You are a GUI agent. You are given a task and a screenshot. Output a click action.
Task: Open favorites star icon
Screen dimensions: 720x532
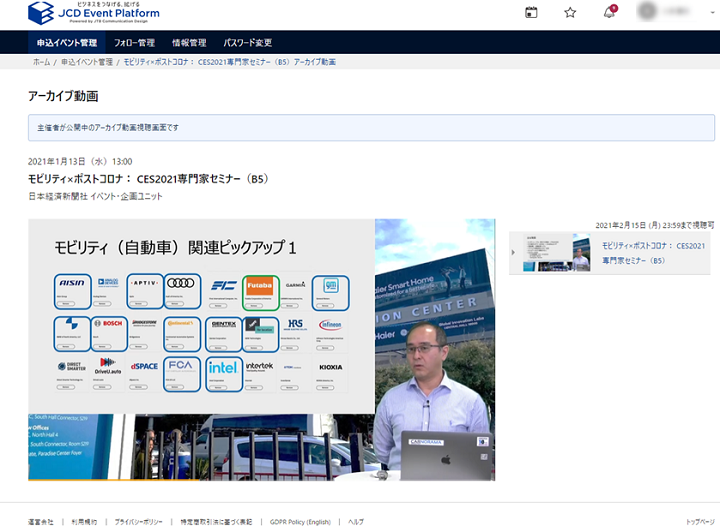click(x=570, y=12)
